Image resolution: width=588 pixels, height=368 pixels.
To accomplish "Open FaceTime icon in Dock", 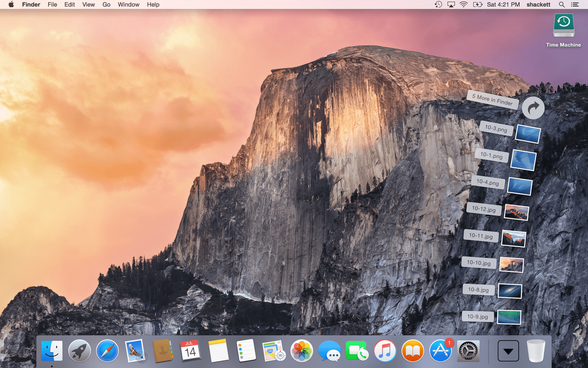I will coord(357,351).
